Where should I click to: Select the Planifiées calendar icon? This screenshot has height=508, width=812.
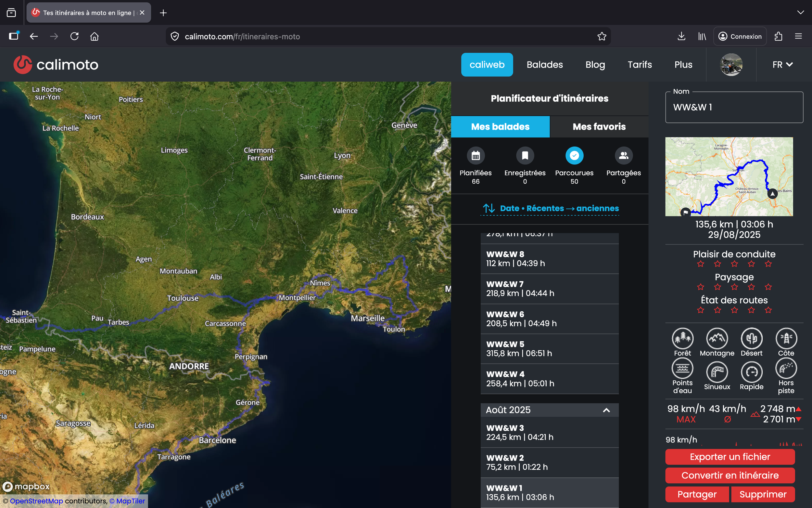point(475,156)
